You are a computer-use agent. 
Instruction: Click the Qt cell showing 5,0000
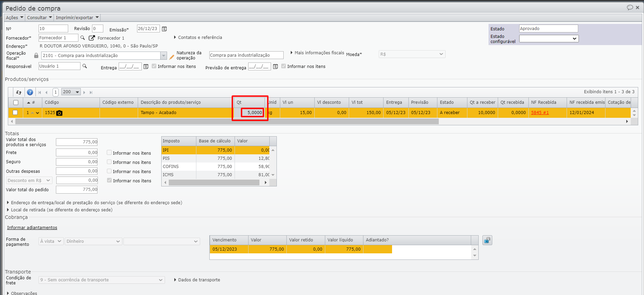click(252, 113)
